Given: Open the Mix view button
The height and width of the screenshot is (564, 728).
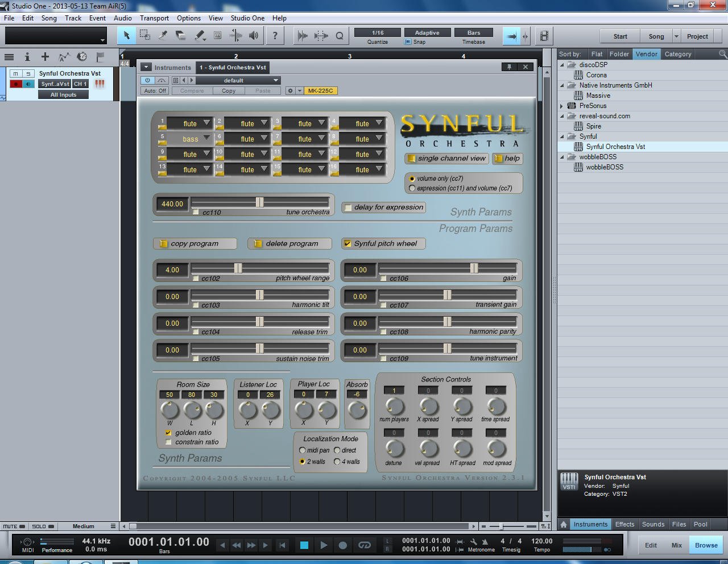Looking at the screenshot, I should click(x=677, y=545).
